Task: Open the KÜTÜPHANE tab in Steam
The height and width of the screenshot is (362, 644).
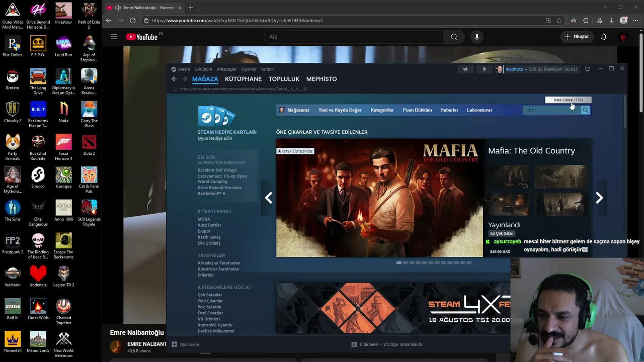Action: point(243,79)
